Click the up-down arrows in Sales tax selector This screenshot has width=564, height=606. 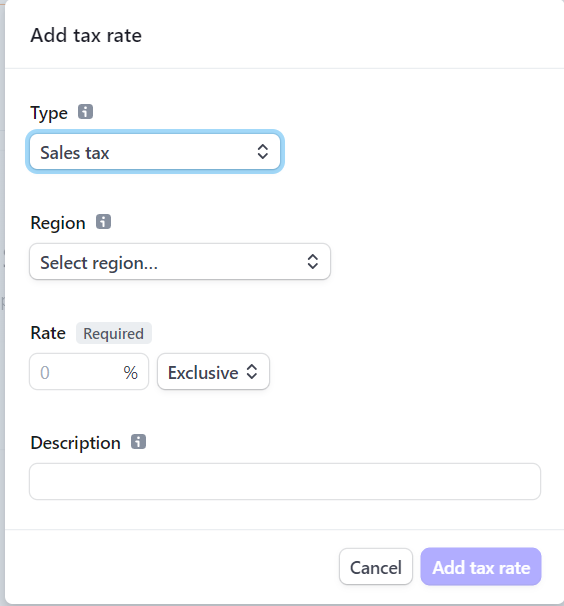pyautogui.click(x=263, y=152)
